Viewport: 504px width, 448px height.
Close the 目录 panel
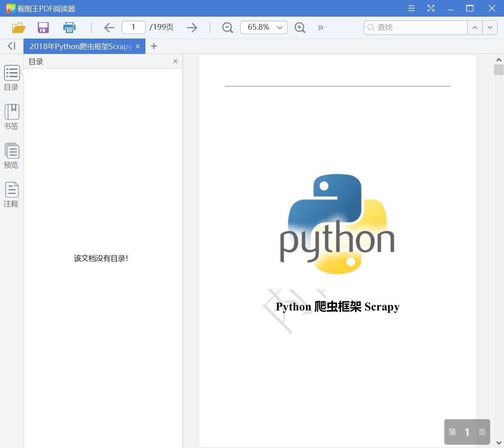[x=175, y=61]
